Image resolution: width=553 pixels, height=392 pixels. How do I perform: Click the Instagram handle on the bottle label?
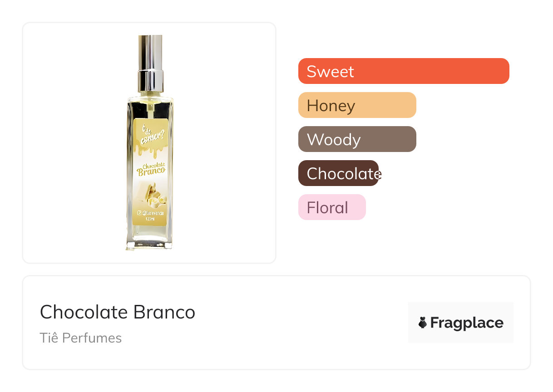pyautogui.click(x=153, y=212)
